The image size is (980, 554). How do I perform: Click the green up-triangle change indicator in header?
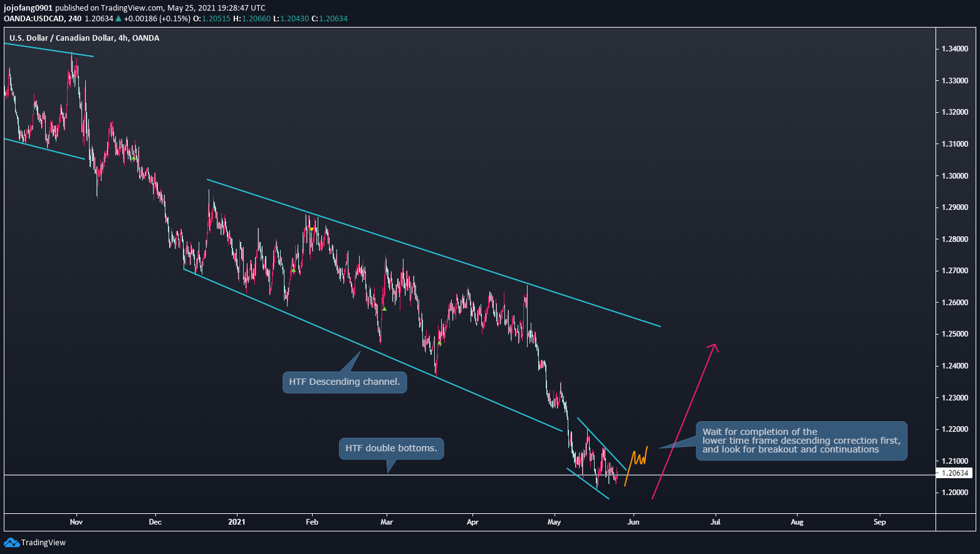pos(118,19)
